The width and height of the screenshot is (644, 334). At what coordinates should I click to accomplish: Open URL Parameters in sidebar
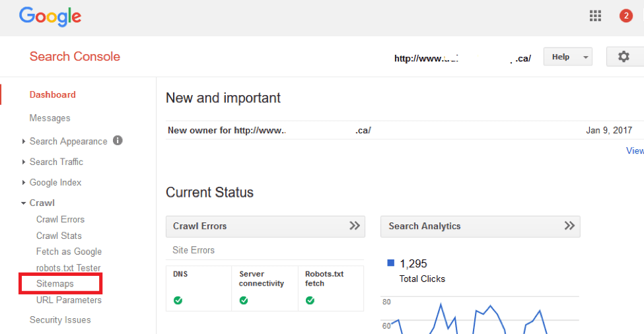pos(69,300)
